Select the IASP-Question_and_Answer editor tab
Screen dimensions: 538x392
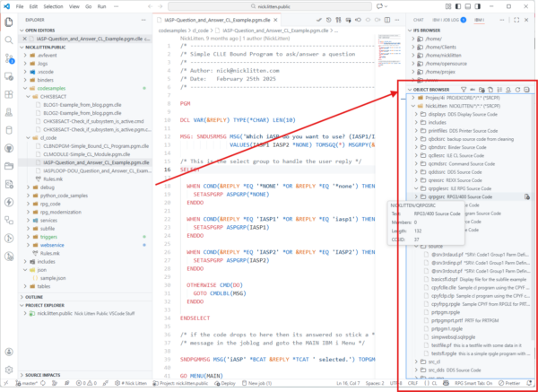click(217, 20)
